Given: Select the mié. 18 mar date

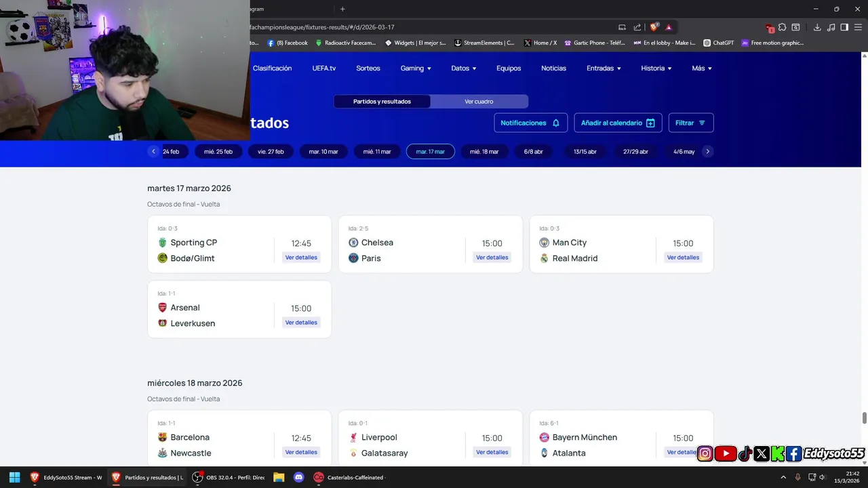Looking at the screenshot, I should 484,152.
